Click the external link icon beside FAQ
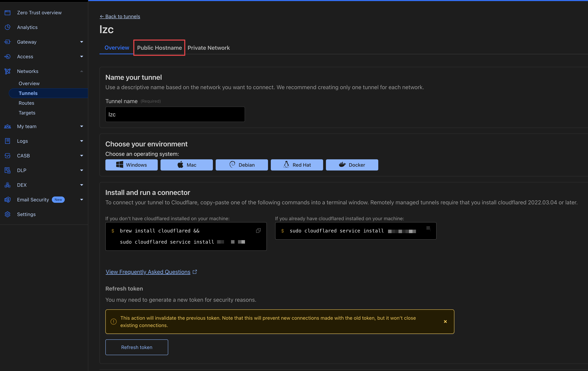This screenshot has width=588, height=371. point(195,272)
